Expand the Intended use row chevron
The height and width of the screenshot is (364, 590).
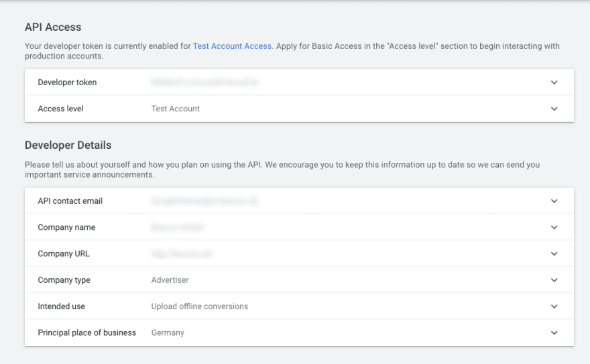tap(554, 306)
